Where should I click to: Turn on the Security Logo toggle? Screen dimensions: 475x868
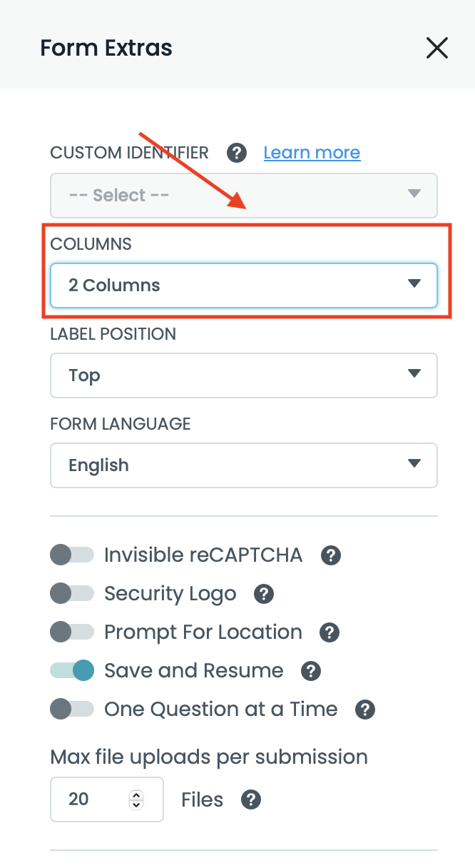pyautogui.click(x=71, y=594)
